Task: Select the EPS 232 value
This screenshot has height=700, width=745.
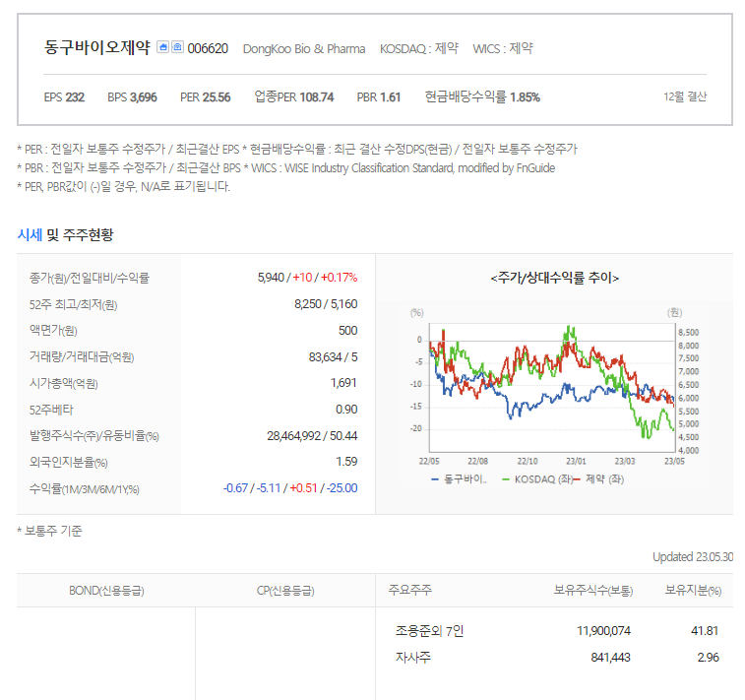Action: click(64, 97)
